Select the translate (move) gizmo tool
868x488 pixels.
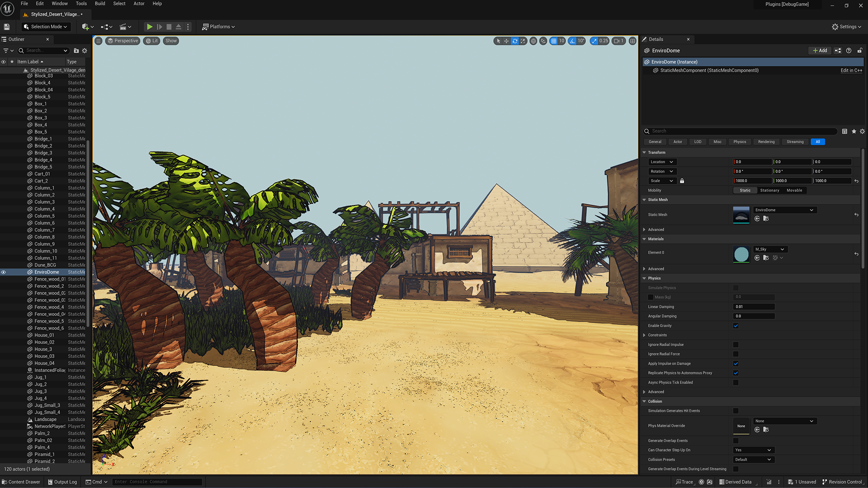pyautogui.click(x=506, y=41)
